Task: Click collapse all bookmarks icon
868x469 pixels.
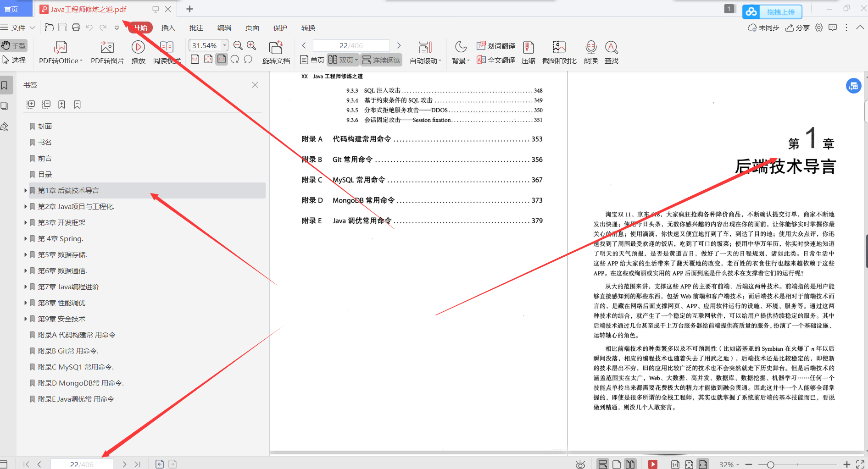Action: click(x=46, y=105)
